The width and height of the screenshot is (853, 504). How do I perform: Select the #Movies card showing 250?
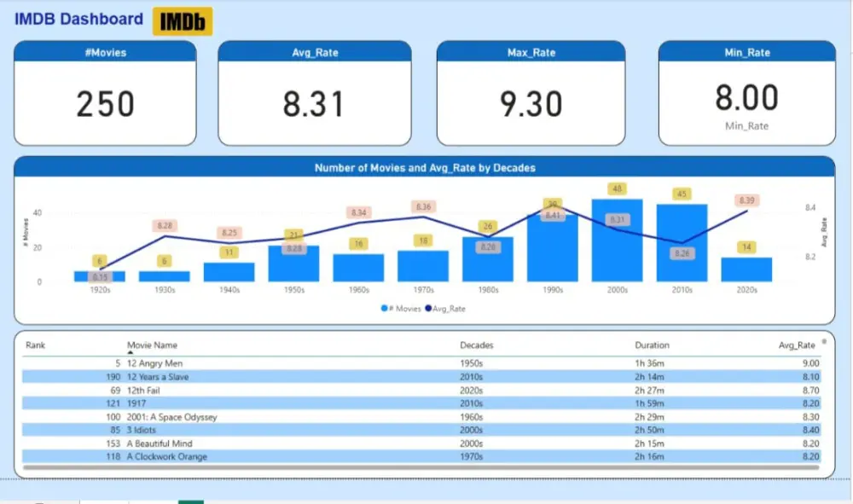pos(105,92)
